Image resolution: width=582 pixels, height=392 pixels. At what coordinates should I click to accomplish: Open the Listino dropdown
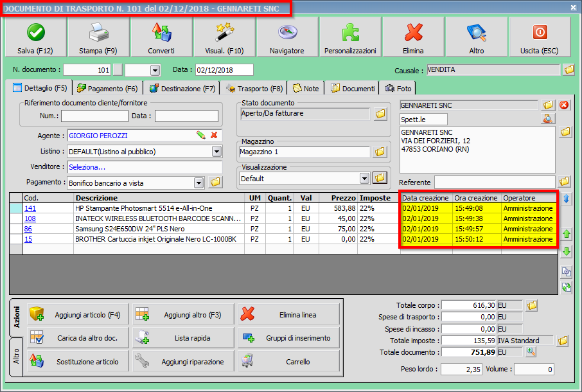pos(216,152)
